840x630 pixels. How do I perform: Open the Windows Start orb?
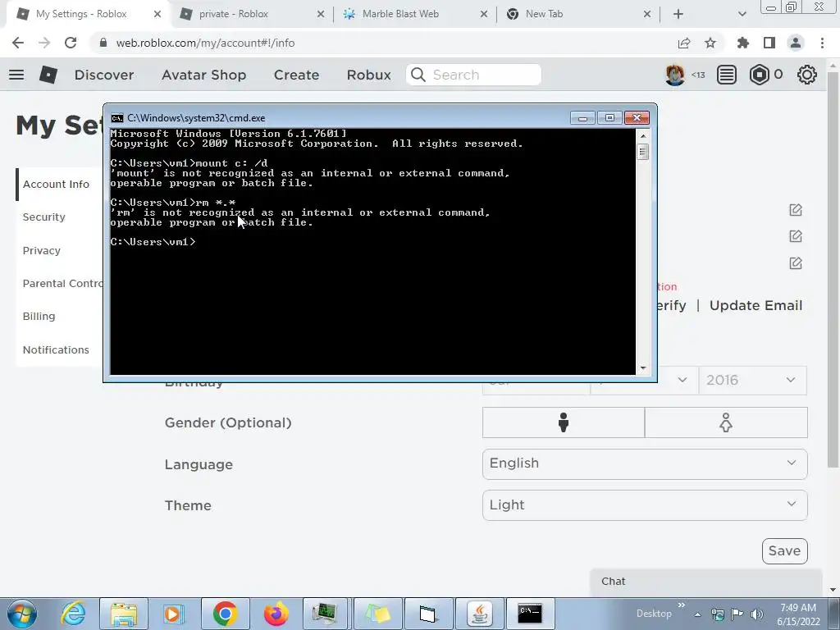[22, 614]
